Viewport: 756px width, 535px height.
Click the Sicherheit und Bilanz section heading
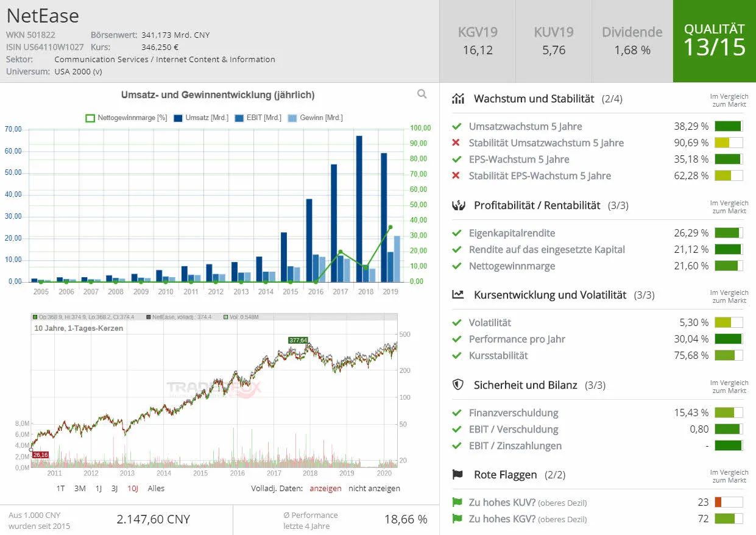tap(526, 385)
